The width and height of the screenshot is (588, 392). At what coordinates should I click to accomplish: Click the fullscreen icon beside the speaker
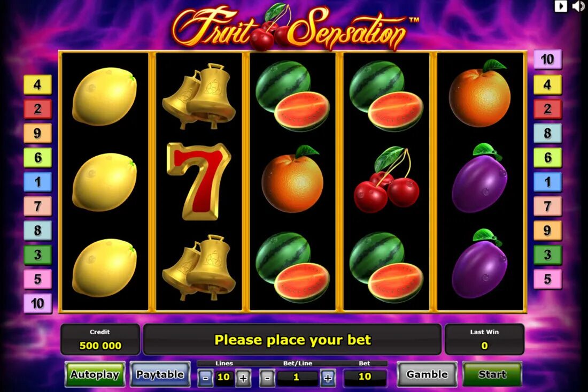(561, 6)
